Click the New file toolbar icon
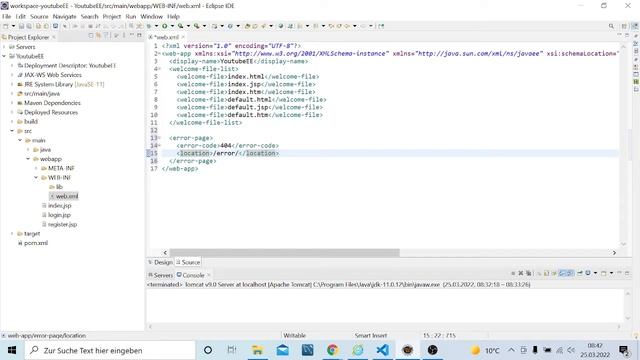Viewport: 640px width, 360px height. pyautogui.click(x=6, y=26)
